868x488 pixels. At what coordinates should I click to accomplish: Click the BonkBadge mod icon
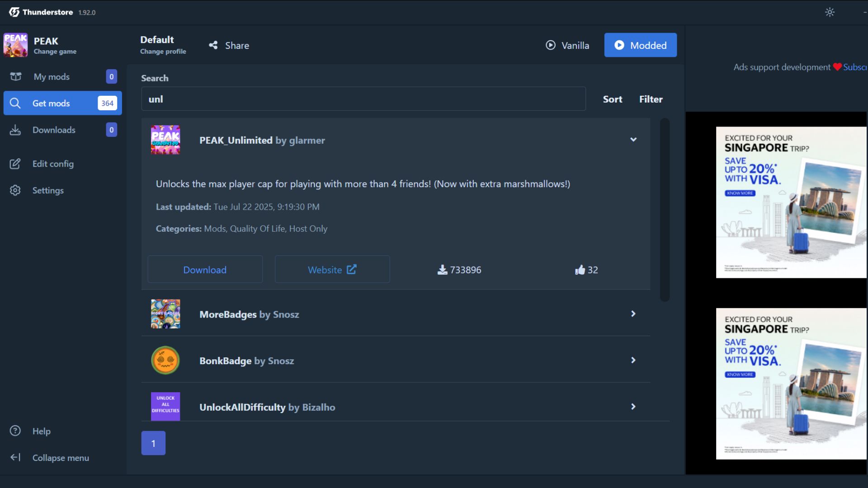(x=165, y=360)
